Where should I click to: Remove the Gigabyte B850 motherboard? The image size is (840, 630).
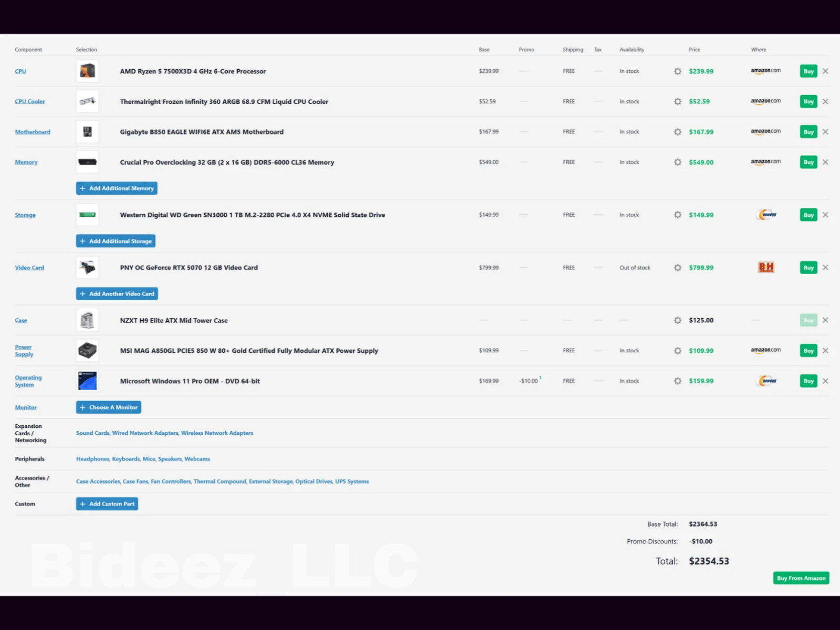point(825,132)
